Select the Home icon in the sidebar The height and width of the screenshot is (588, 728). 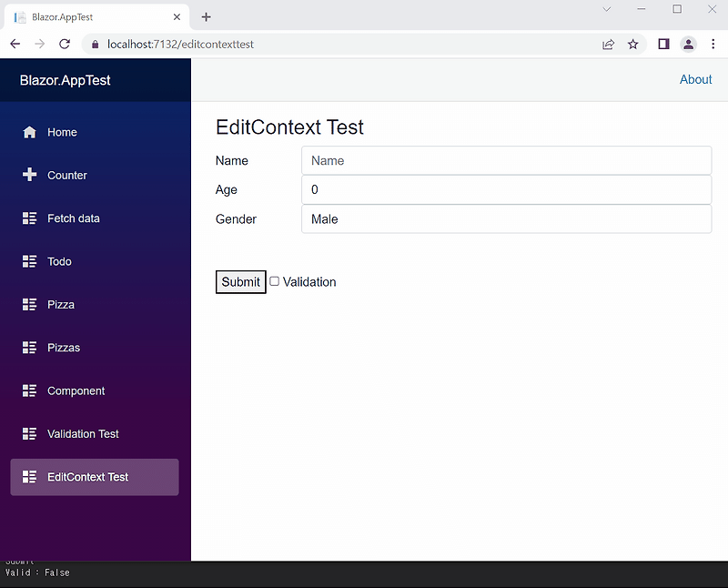pos(31,132)
